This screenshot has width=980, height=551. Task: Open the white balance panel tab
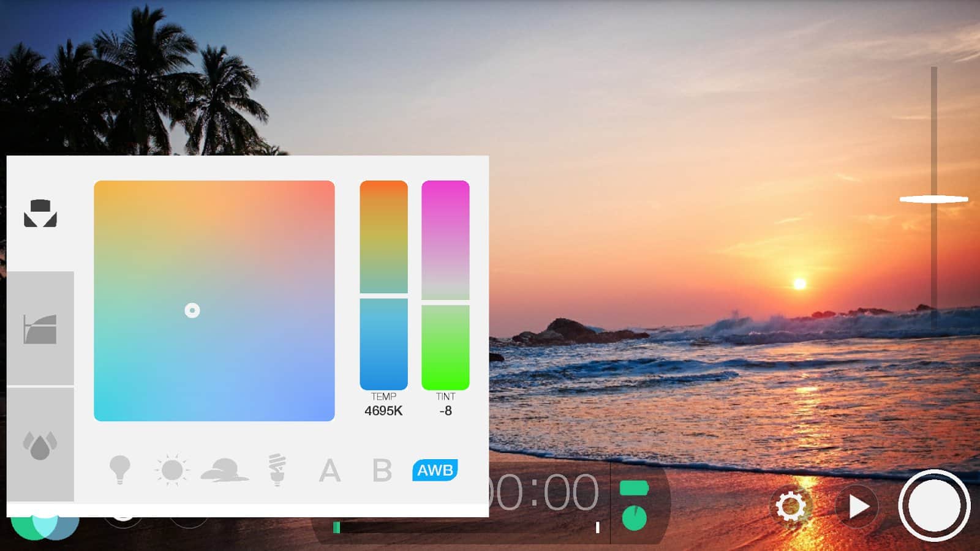(x=40, y=214)
